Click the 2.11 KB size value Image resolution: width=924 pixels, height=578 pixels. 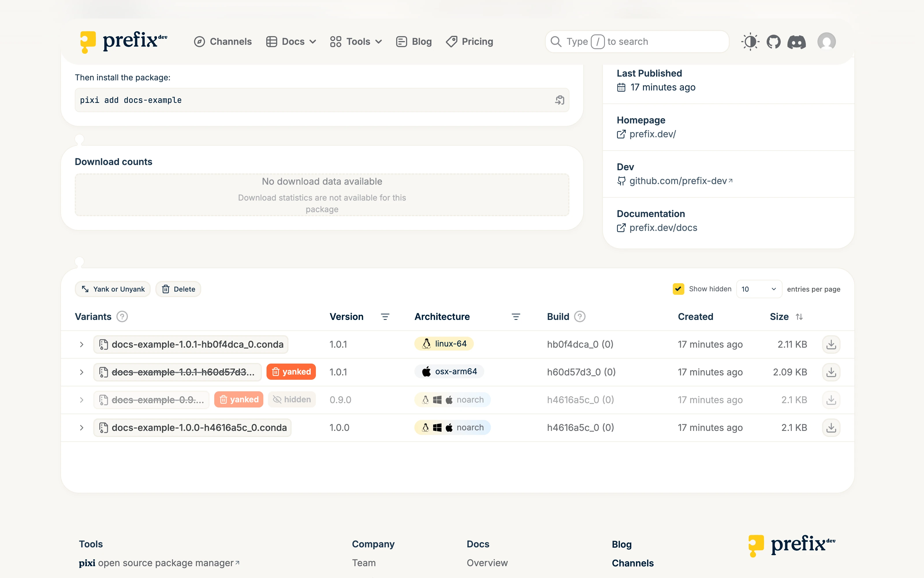point(792,344)
